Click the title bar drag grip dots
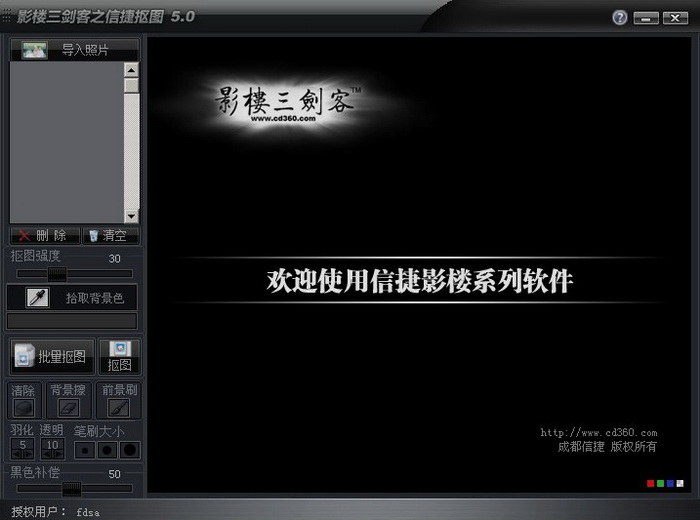Viewport: 700px width, 520px height. (x=6, y=17)
